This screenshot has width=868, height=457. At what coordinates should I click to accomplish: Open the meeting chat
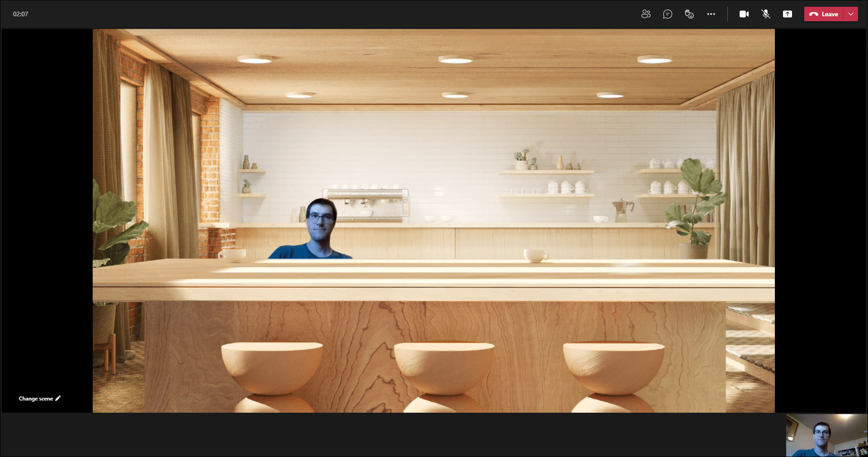(x=668, y=14)
